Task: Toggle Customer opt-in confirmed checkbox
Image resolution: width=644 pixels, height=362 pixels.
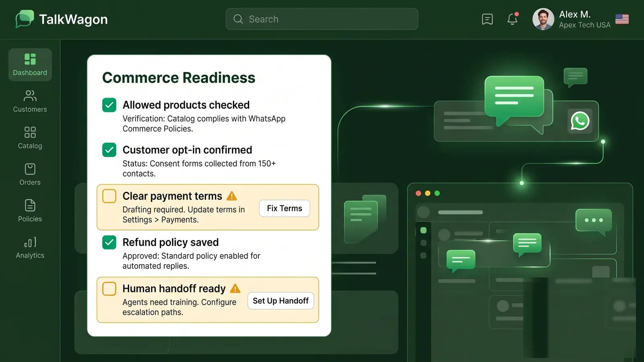Action: click(109, 150)
